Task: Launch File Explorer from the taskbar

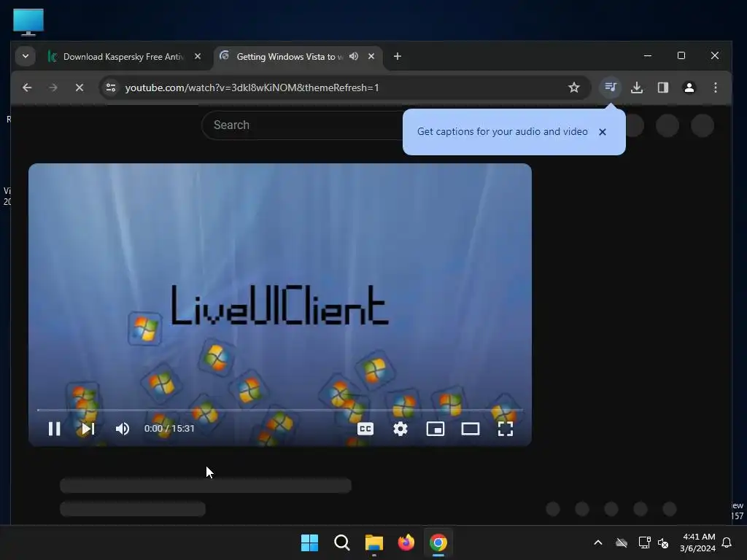Action: click(x=374, y=542)
